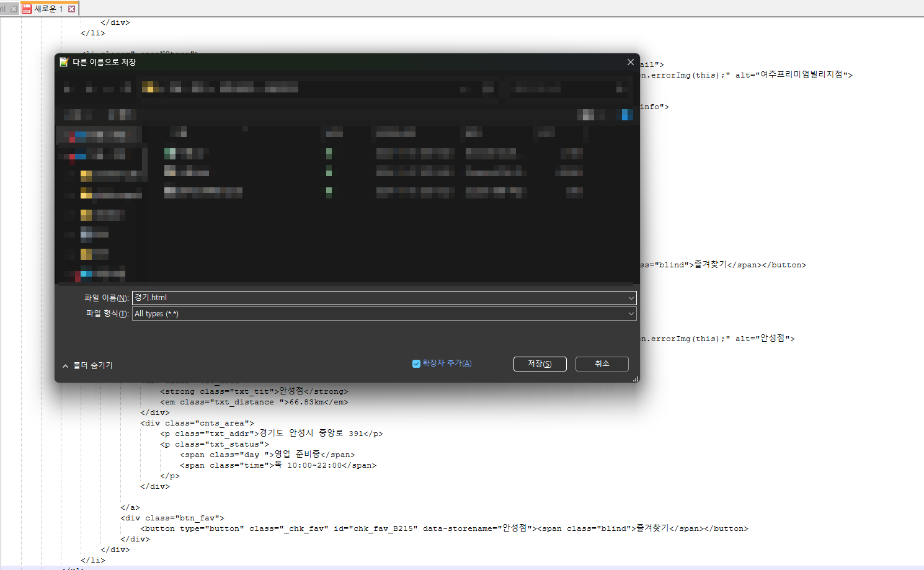This screenshot has width=924, height=570.
Task: Click the code line with txt_tit 안성점
Action: pos(254,391)
